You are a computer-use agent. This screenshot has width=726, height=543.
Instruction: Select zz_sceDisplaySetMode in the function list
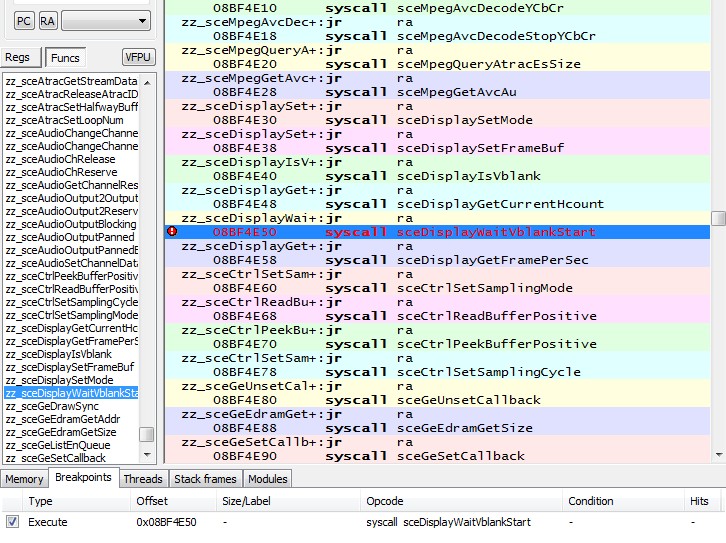[x=59, y=380]
